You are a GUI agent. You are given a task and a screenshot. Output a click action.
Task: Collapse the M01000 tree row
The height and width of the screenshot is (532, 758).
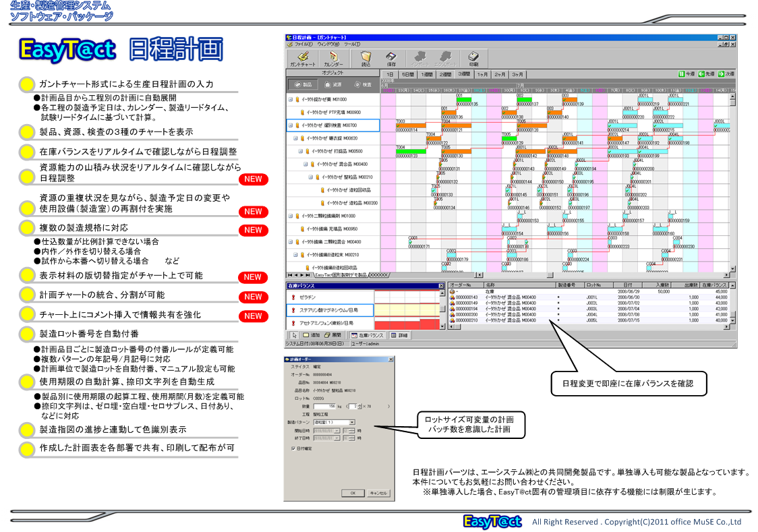pyautogui.click(x=291, y=100)
